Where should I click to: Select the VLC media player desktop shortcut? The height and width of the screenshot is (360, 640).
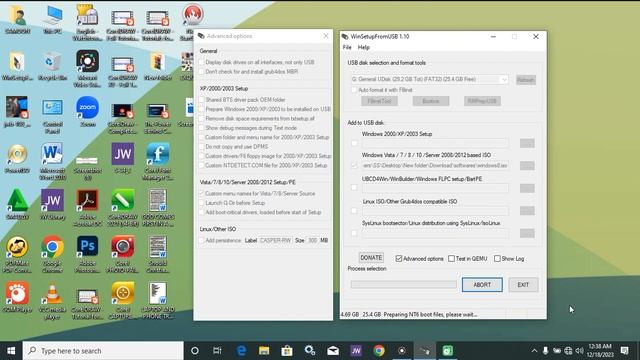(x=52, y=300)
